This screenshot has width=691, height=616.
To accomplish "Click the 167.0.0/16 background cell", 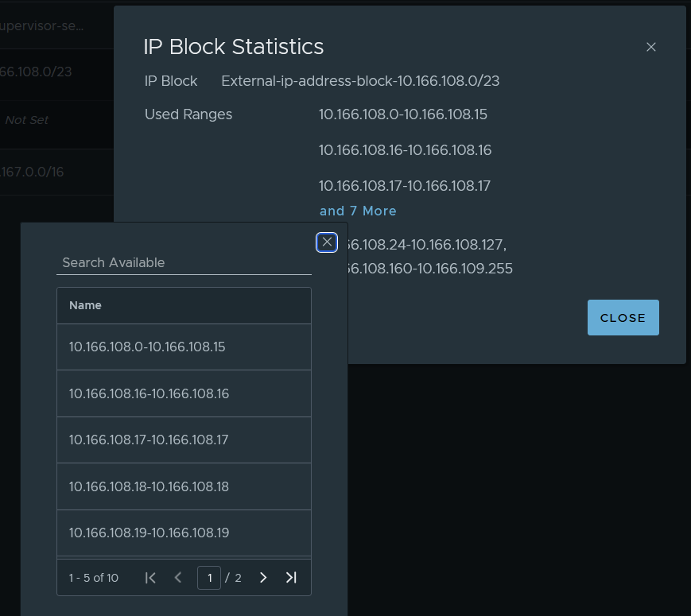I will (32, 172).
